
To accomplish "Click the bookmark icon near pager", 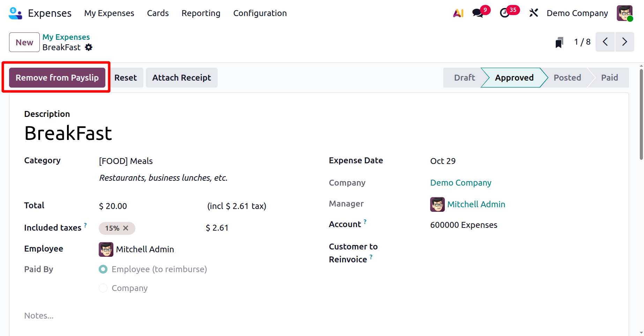I will [x=559, y=43].
